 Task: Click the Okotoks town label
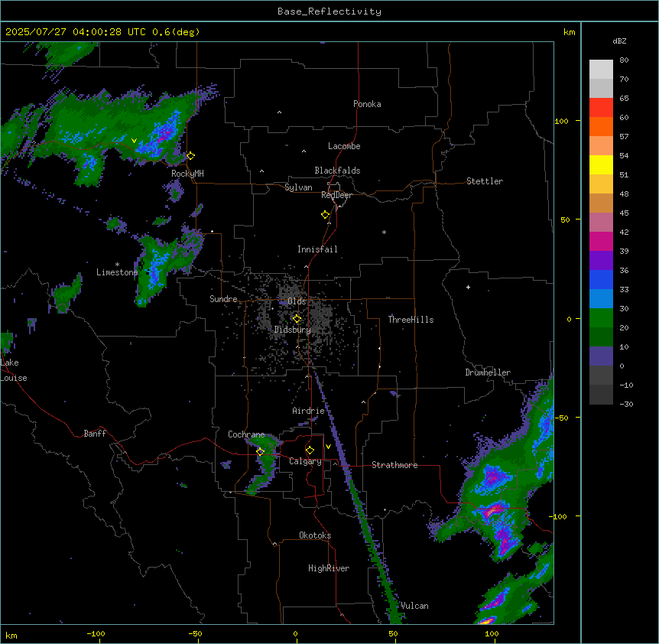coord(315,535)
